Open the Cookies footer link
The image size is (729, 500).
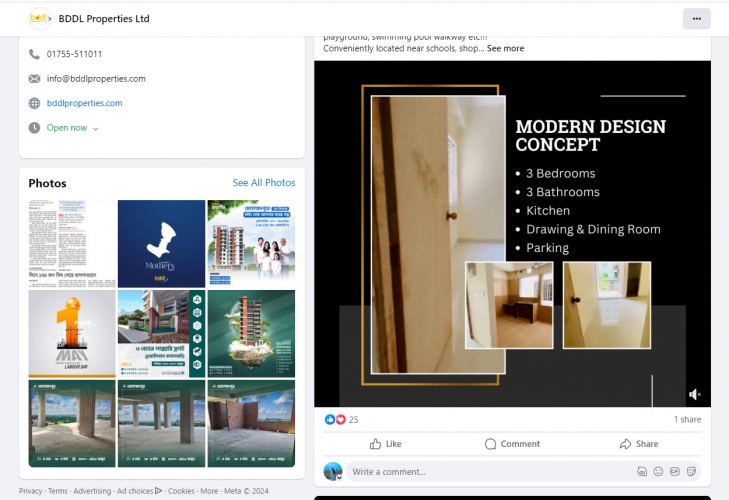click(x=181, y=491)
